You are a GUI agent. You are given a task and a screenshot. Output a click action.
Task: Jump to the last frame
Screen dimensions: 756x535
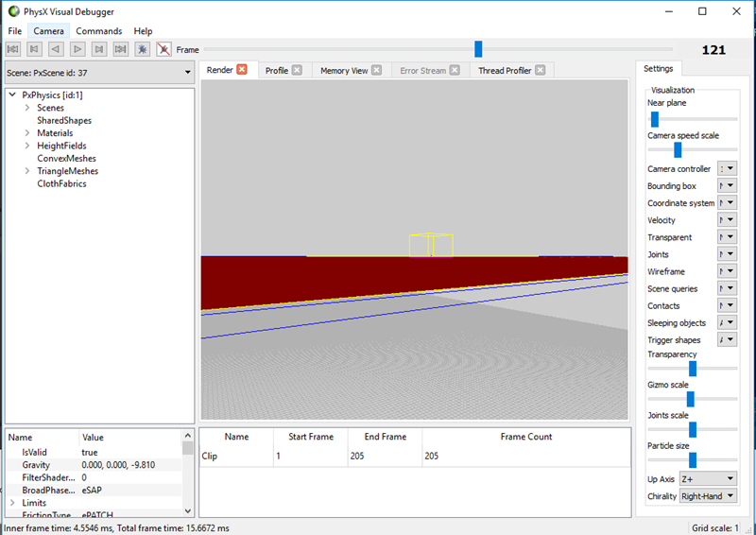[x=120, y=49]
